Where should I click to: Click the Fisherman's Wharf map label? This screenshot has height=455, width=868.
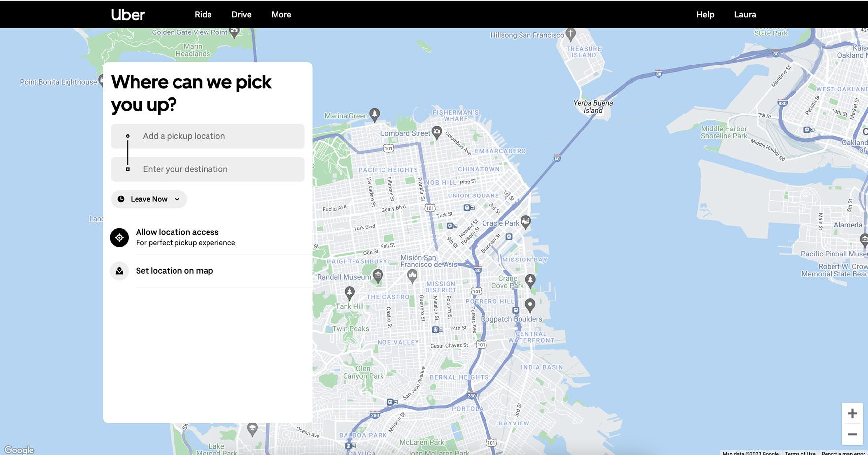(x=455, y=116)
